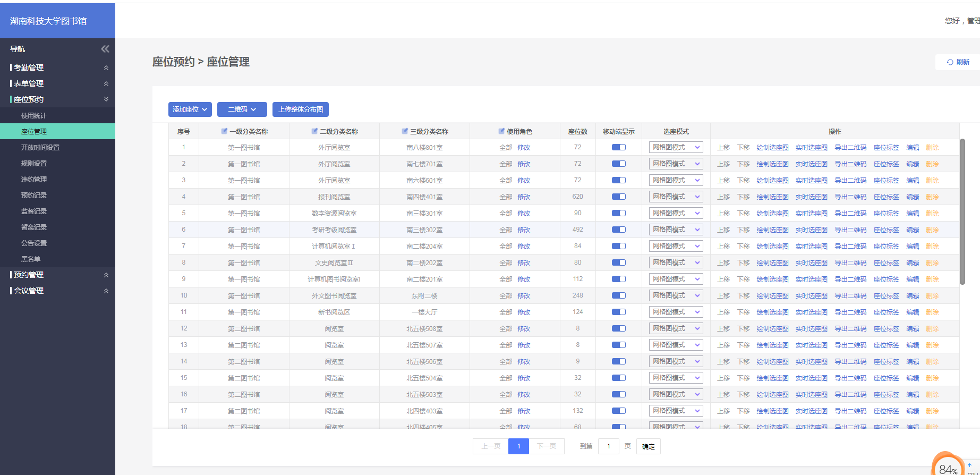Disable mobile display for 南四楼401室 row

pyautogui.click(x=618, y=197)
